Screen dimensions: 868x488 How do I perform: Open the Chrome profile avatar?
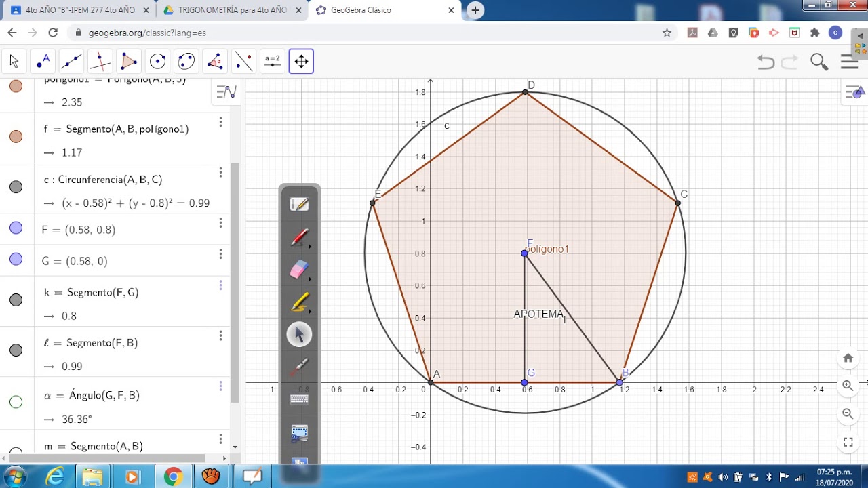click(x=835, y=33)
